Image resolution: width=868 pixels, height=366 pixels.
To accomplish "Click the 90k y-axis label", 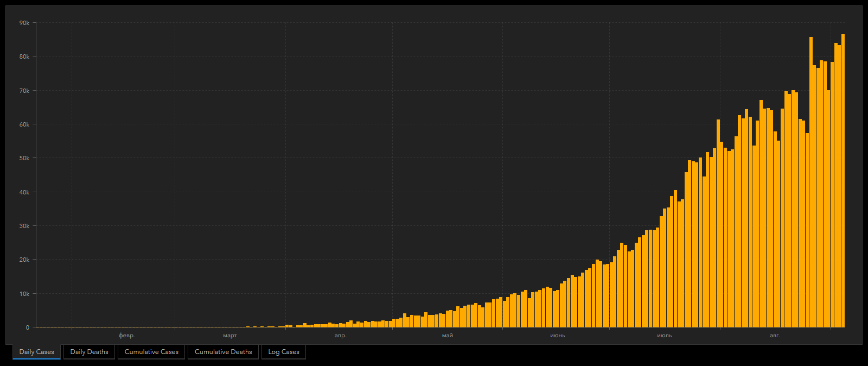I will tap(24, 23).
